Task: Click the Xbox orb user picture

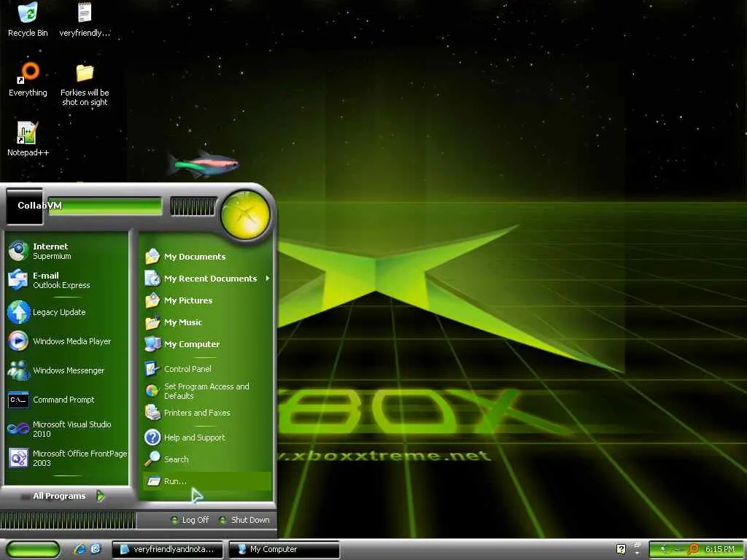Action: click(x=245, y=214)
